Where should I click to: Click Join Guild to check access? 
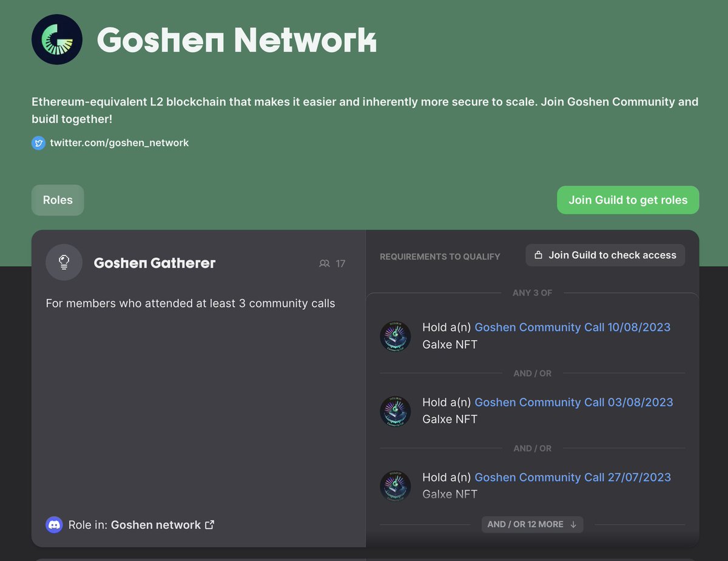(x=605, y=255)
